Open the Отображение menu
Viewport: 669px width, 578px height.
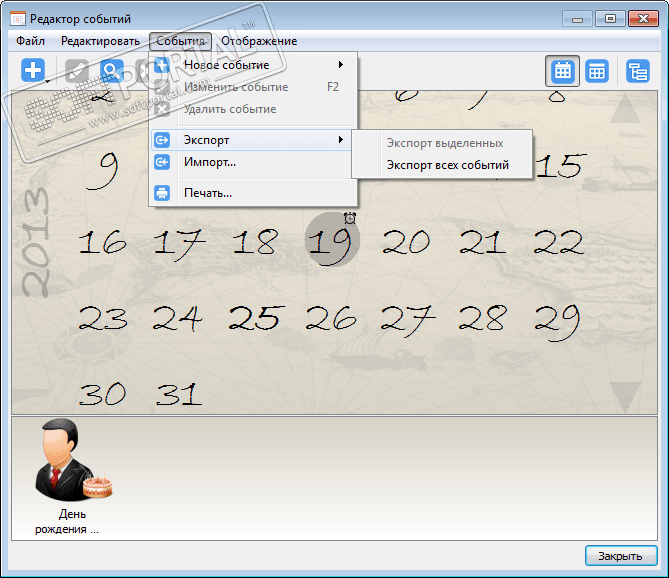tap(259, 41)
